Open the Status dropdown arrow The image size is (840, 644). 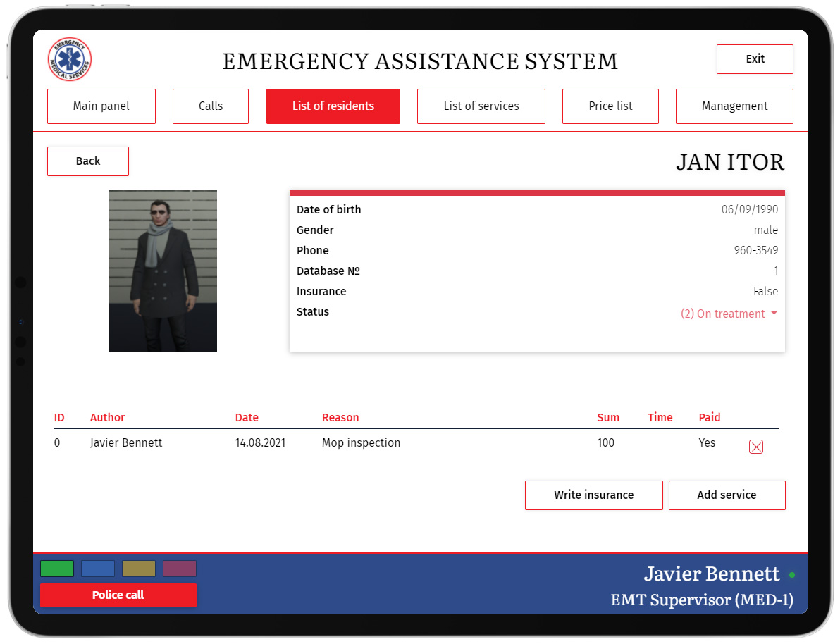point(774,314)
